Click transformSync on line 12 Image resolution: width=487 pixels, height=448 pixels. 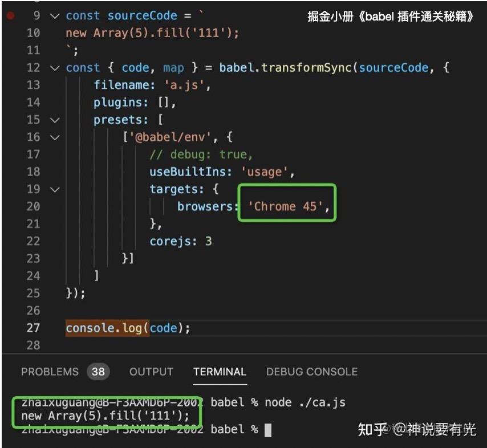306,68
